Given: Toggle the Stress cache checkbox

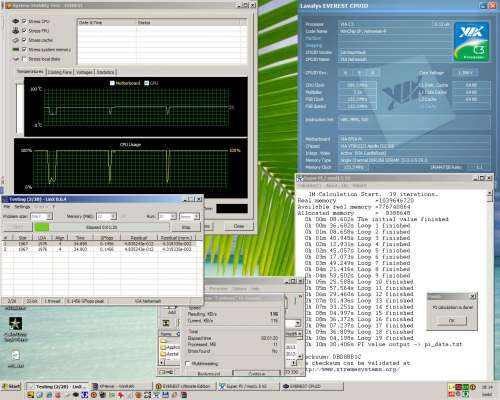Looking at the screenshot, I should (x=24, y=40).
